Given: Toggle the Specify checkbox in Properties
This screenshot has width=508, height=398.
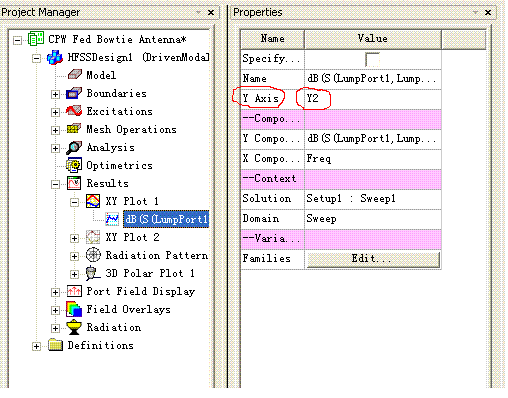Looking at the screenshot, I should point(372,59).
